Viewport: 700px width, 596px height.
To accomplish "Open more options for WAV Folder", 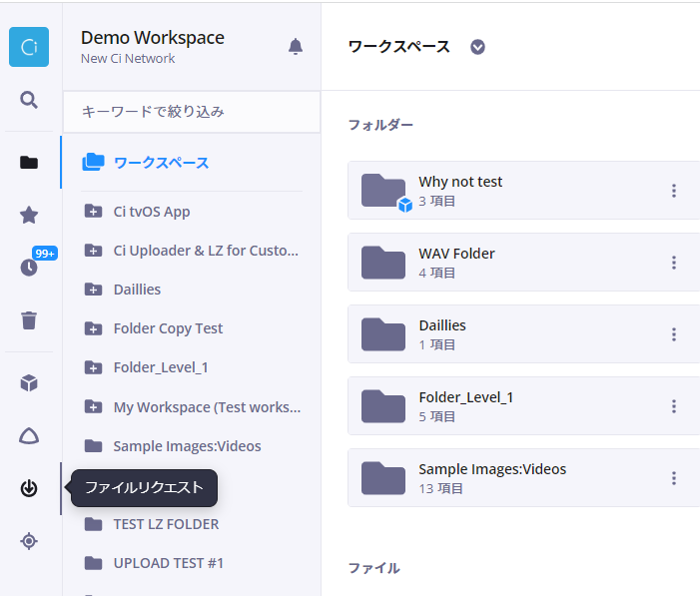I will click(x=674, y=263).
